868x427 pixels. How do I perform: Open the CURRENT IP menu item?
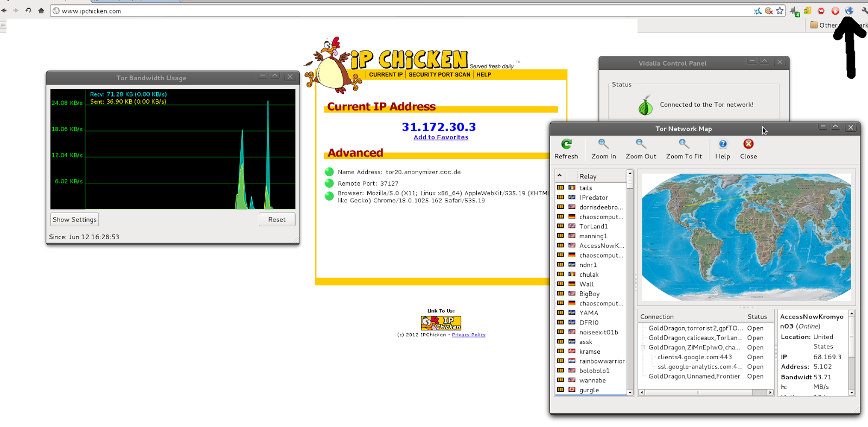coord(386,75)
